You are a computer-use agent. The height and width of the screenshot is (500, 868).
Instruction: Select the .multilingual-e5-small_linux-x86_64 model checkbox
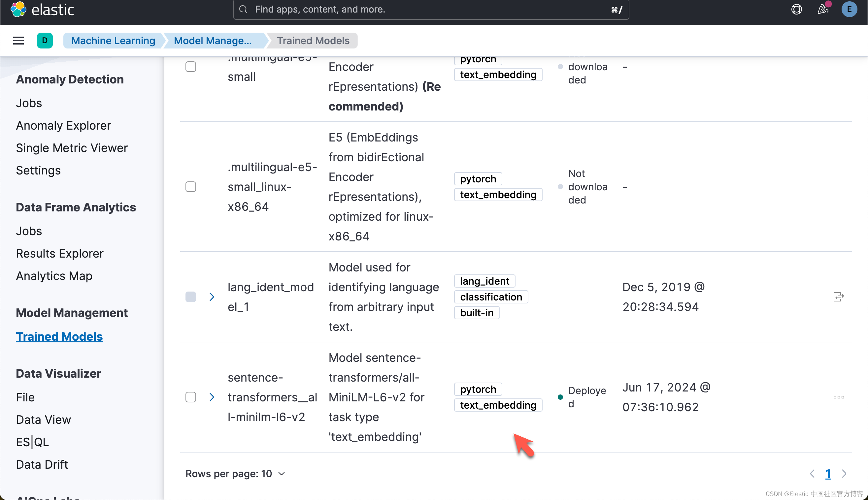pos(191,187)
